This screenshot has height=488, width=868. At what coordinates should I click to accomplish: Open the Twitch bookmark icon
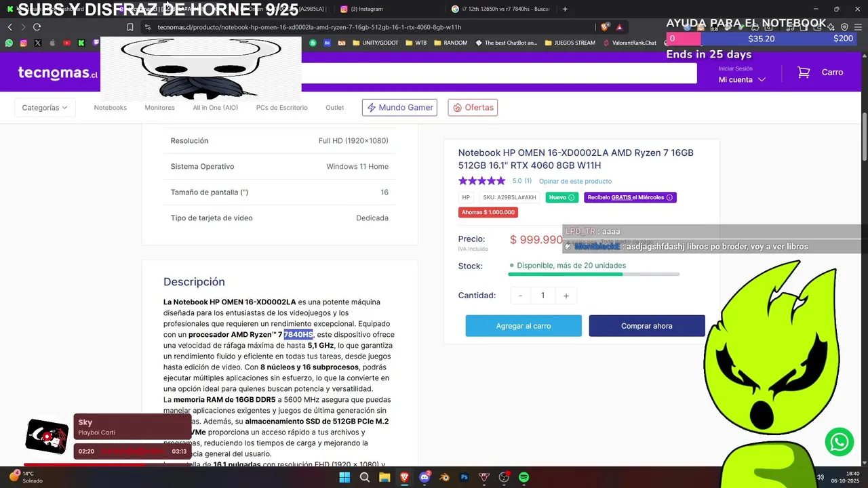tap(95, 43)
